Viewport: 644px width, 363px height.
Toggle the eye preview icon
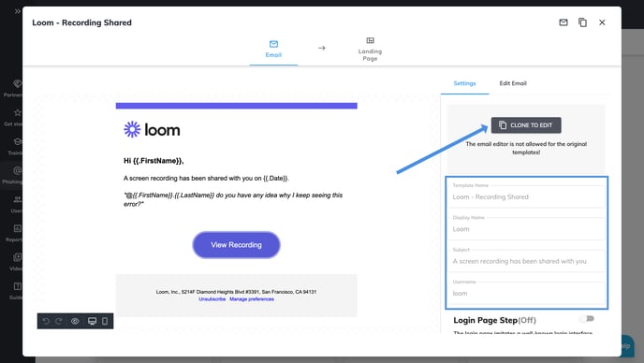75,321
